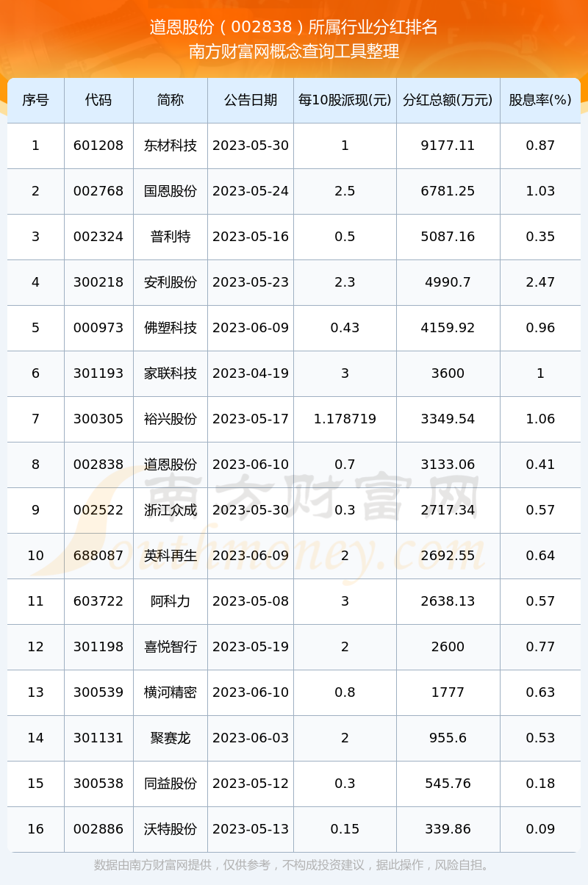Click the 代码 column header
This screenshot has height=885, width=588.
click(98, 100)
